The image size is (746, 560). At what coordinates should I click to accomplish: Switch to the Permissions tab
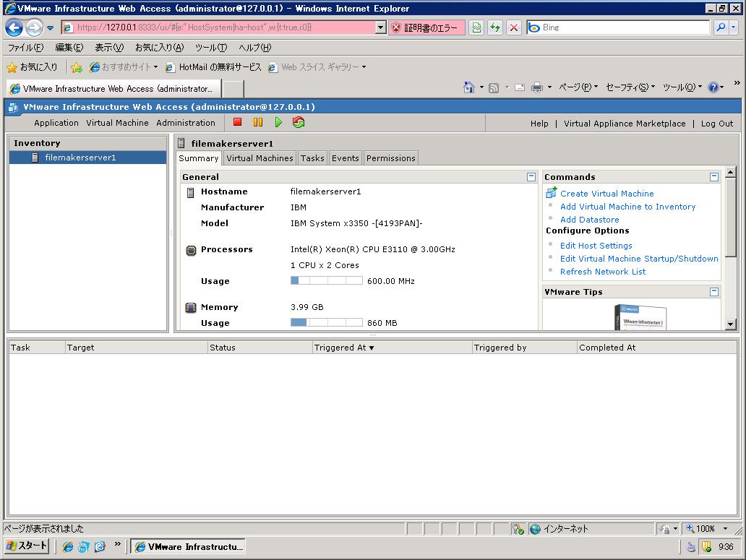point(390,158)
